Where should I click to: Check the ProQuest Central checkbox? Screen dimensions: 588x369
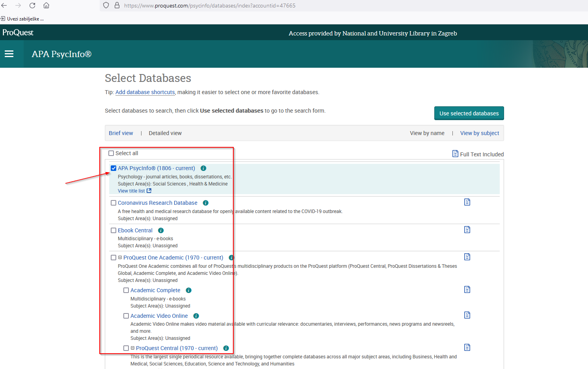click(126, 348)
